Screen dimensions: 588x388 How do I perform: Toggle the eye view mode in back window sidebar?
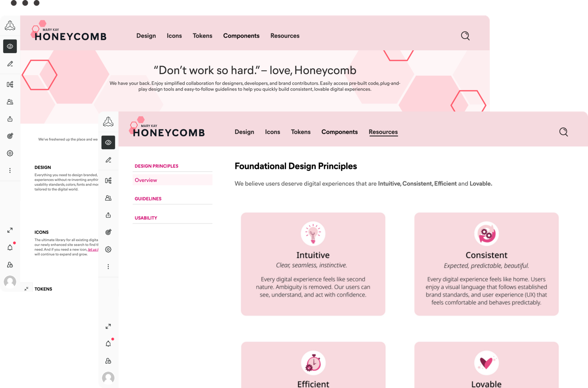point(10,46)
